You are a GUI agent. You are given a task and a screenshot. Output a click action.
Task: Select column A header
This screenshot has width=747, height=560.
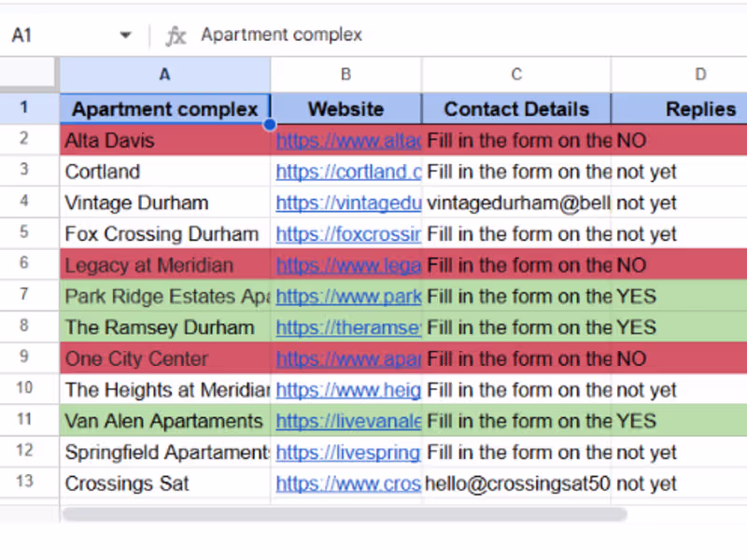(x=165, y=75)
